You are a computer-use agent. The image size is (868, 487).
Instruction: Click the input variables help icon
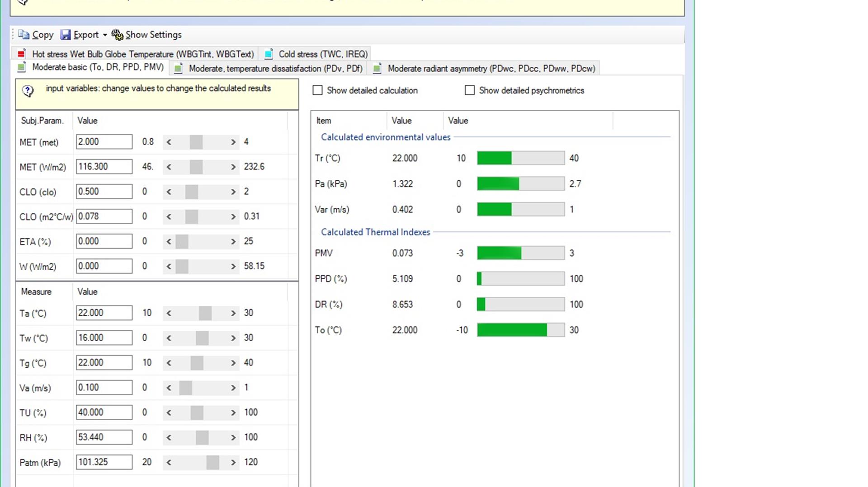[x=28, y=91]
